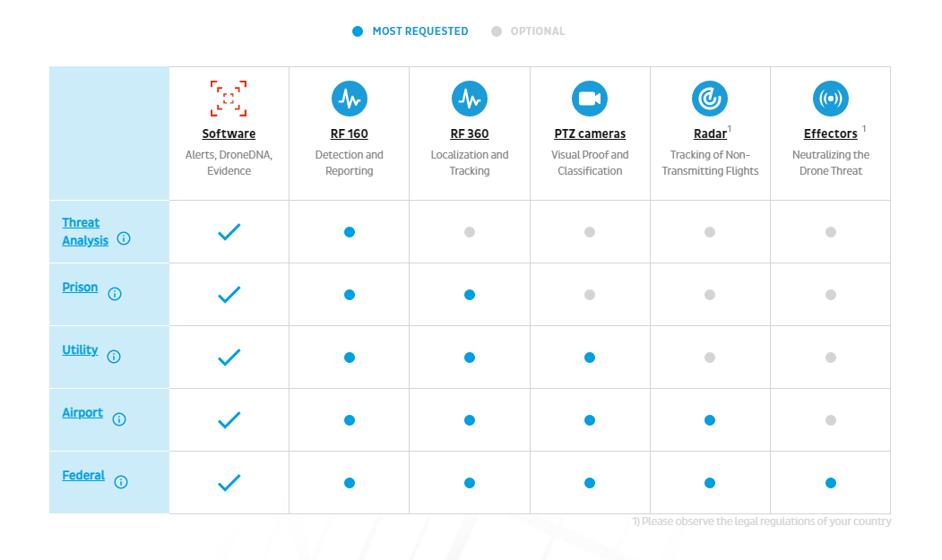Click the gray Optional legend dot
The width and height of the screenshot is (942, 560).
(x=497, y=31)
